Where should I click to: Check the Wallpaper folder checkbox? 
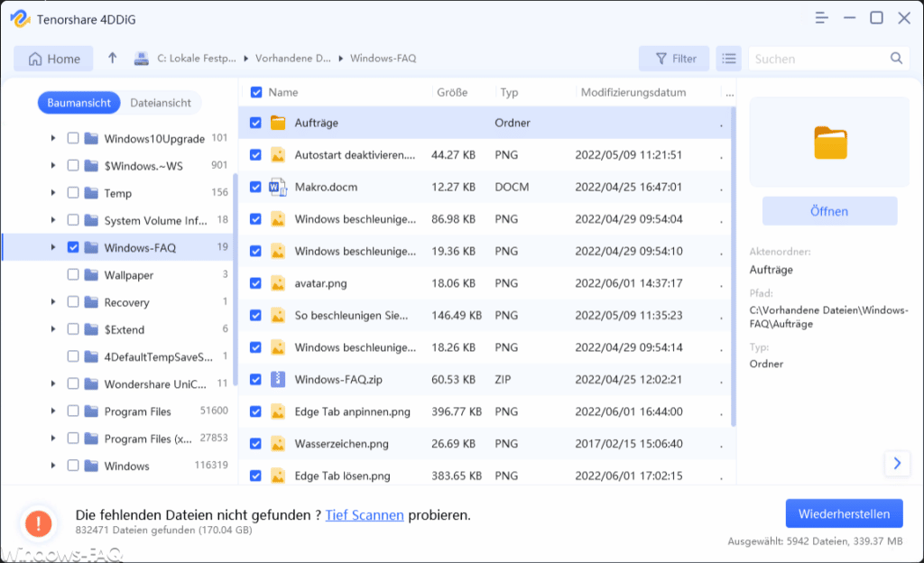coord(73,274)
